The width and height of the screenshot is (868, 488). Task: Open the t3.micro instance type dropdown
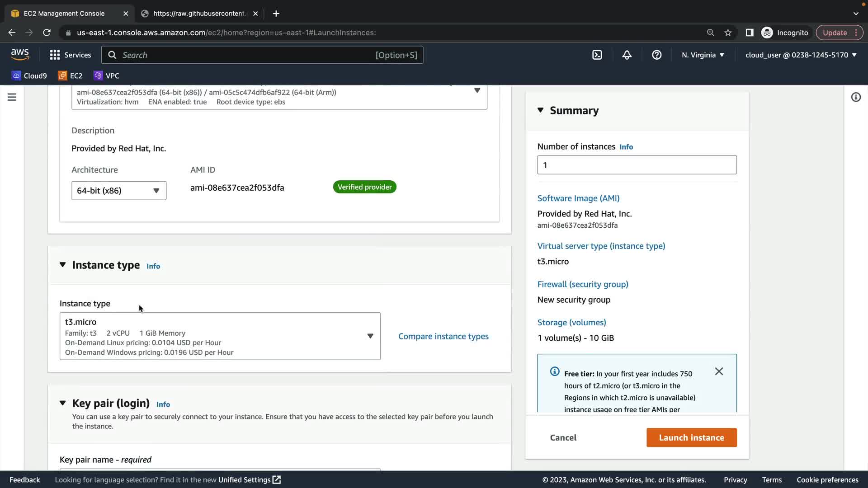pyautogui.click(x=220, y=336)
